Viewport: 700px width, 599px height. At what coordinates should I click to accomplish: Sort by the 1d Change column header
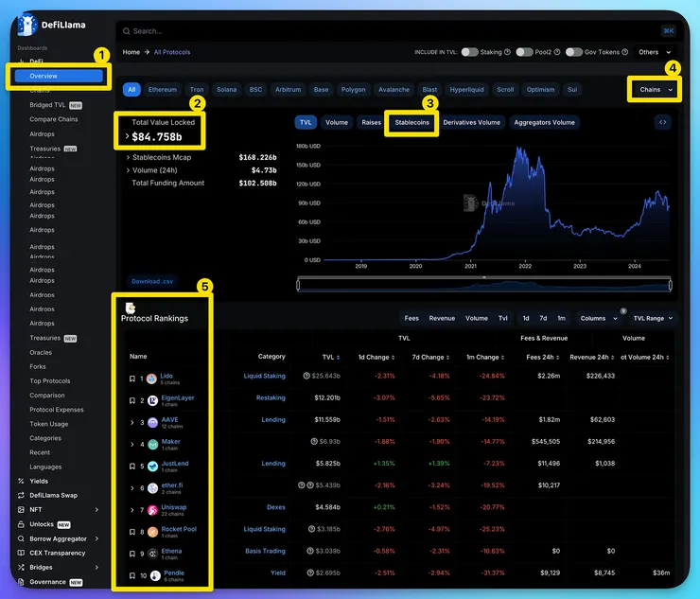[x=376, y=358]
